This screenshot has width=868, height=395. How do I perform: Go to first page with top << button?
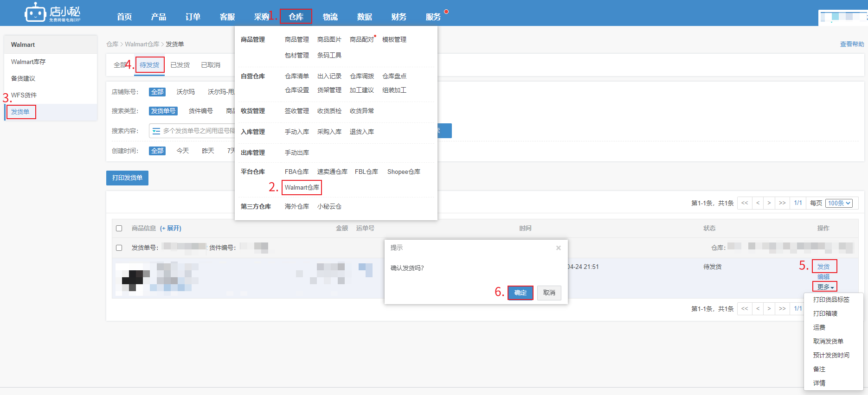[x=745, y=203]
